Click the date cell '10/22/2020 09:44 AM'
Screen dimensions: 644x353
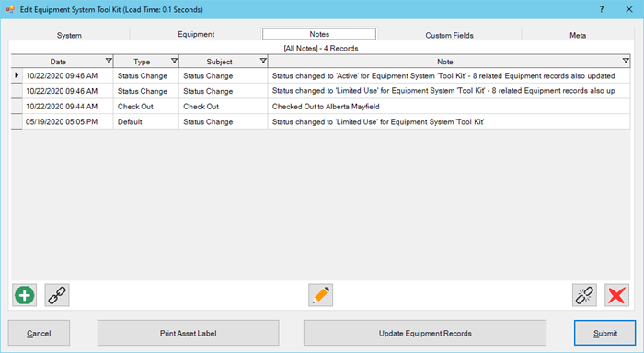[x=68, y=107]
